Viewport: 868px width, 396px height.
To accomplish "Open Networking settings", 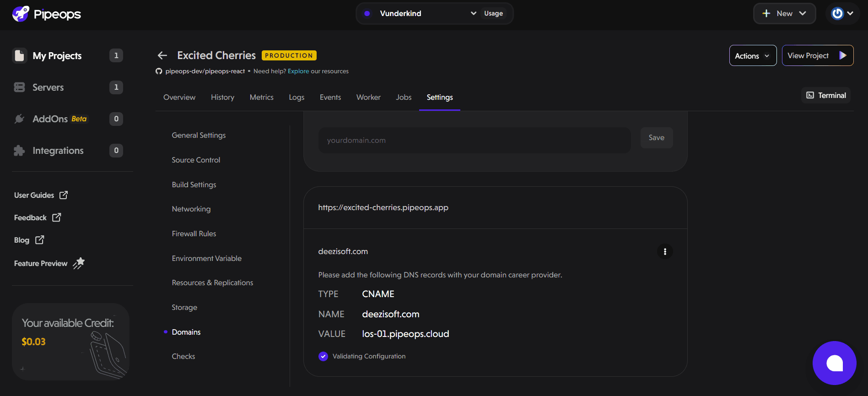I will point(191,209).
